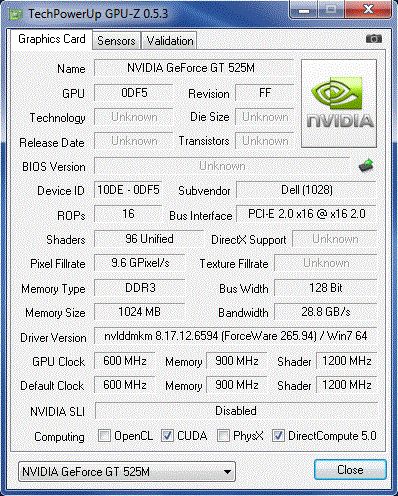
Task: Toggle the CUDA checkbox
Action: tap(167, 435)
